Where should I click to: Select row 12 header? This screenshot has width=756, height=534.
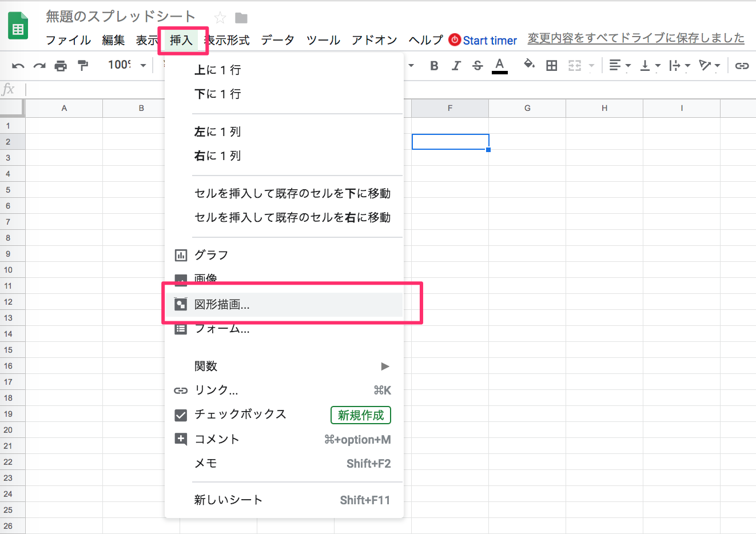pyautogui.click(x=12, y=302)
